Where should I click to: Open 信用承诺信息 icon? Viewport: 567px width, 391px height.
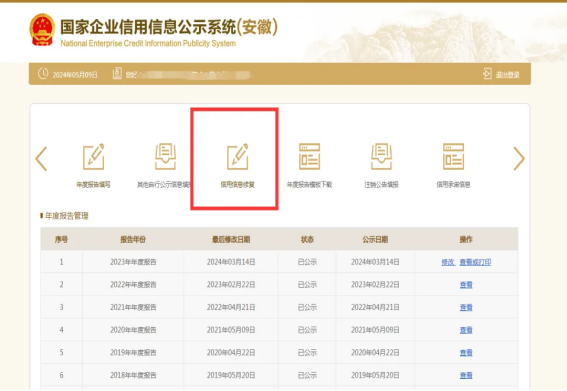coord(453,157)
